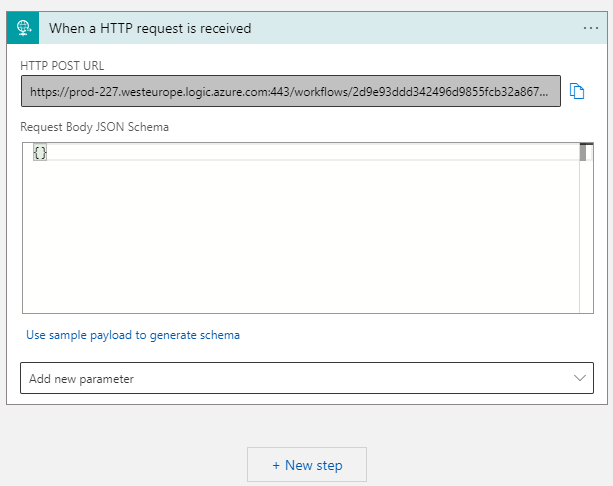
Task: Open the Add new parameter dropdown
Action: (306, 378)
